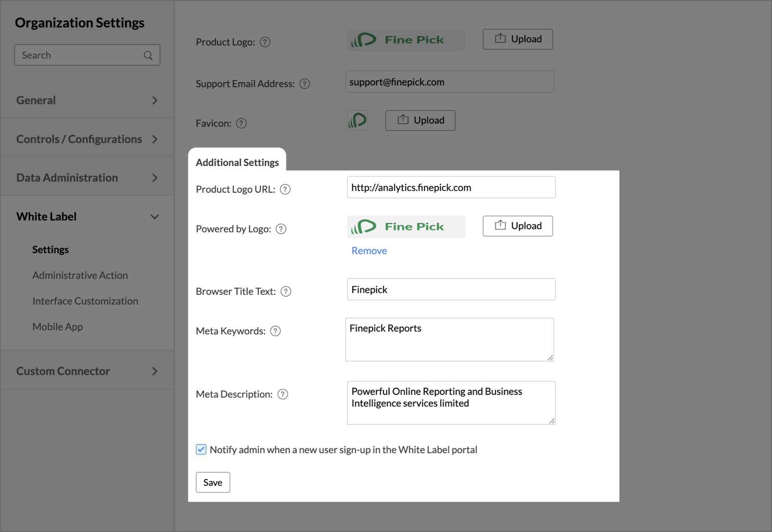772x532 pixels.
Task: Open Administrative Action submenu item
Action: click(80, 275)
